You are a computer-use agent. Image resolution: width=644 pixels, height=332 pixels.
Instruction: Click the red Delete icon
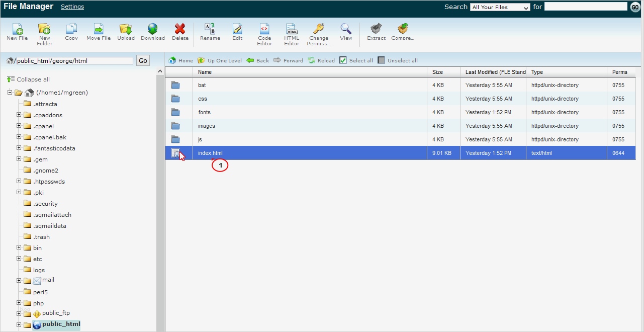180,29
